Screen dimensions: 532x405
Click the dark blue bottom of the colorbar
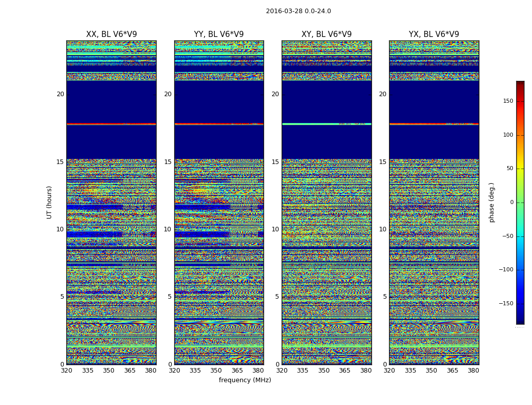pyautogui.click(x=520, y=321)
